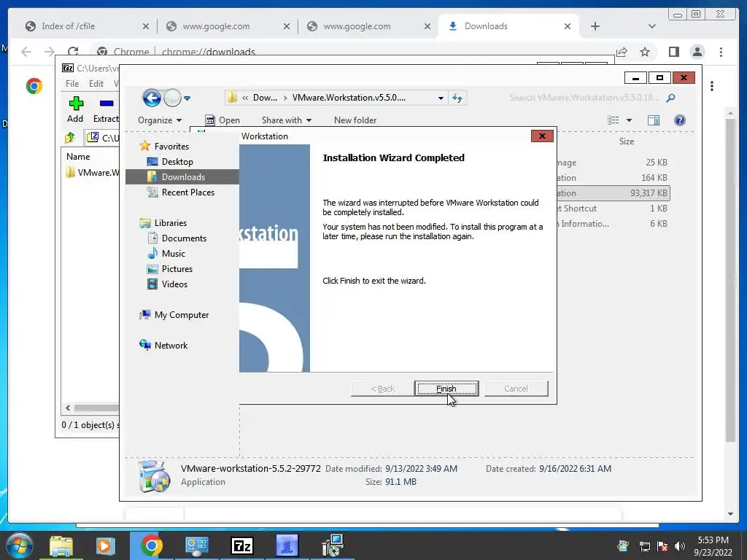This screenshot has width=747, height=560.
Task: Select the 1 KB Shortcut row
Action: [x=613, y=208]
